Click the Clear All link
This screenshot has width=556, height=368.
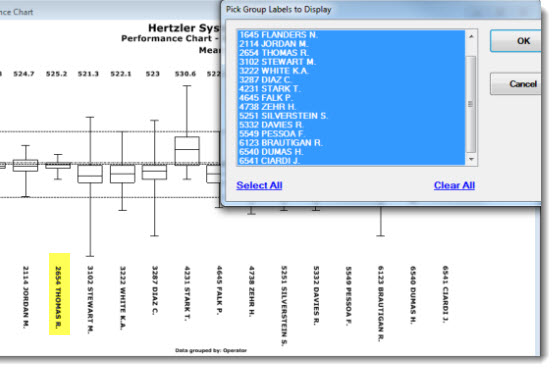[454, 185]
